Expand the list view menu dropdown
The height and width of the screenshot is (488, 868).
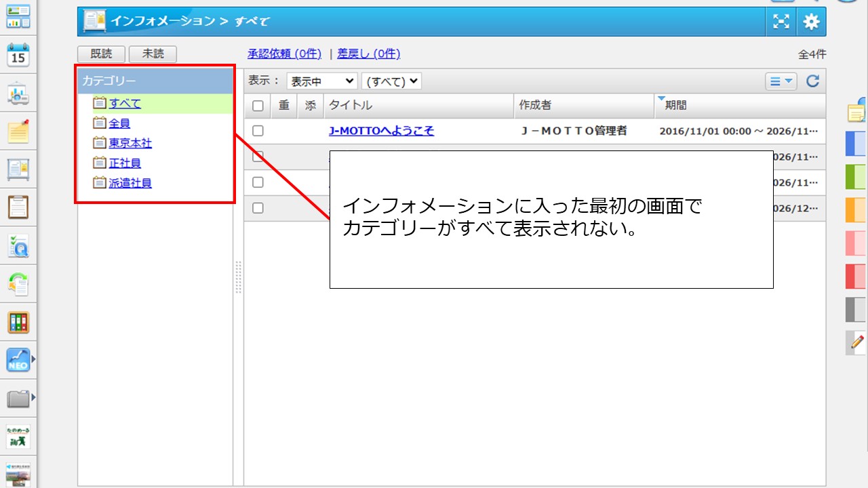tap(781, 81)
